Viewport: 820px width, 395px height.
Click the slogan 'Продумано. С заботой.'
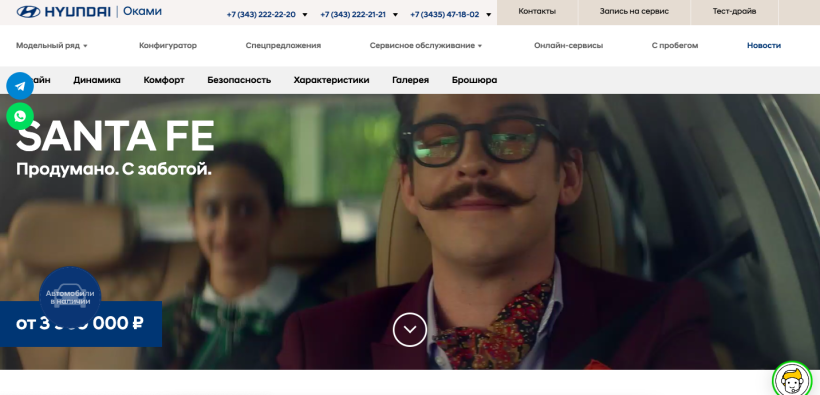click(114, 170)
